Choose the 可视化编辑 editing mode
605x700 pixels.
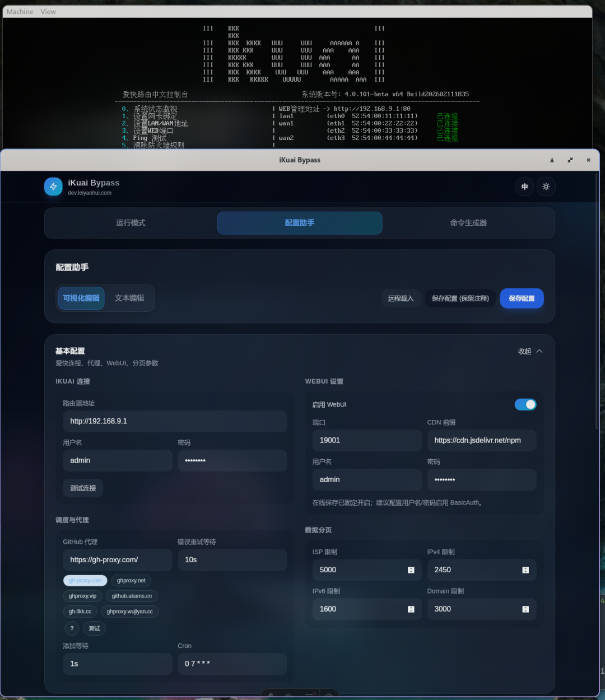point(81,298)
